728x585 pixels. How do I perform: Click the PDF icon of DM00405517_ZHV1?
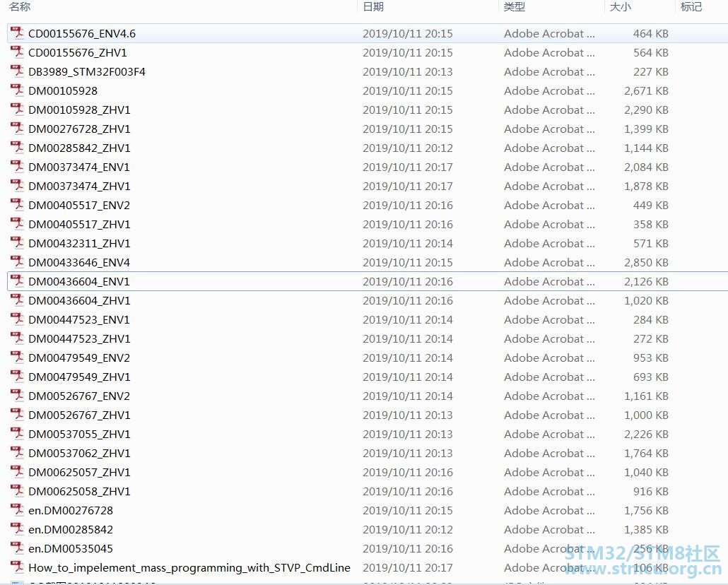(17, 223)
